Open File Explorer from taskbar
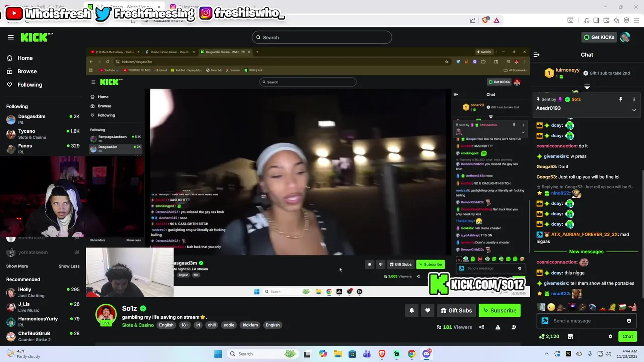This screenshot has width=644, height=362. (338, 354)
